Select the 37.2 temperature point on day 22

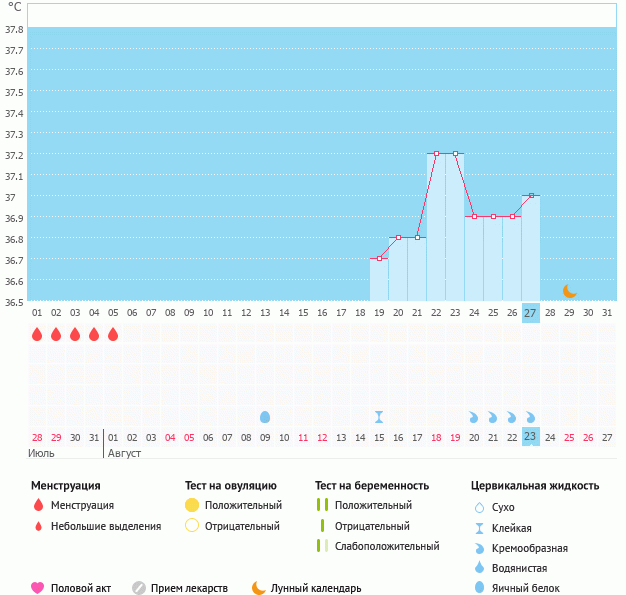click(436, 153)
